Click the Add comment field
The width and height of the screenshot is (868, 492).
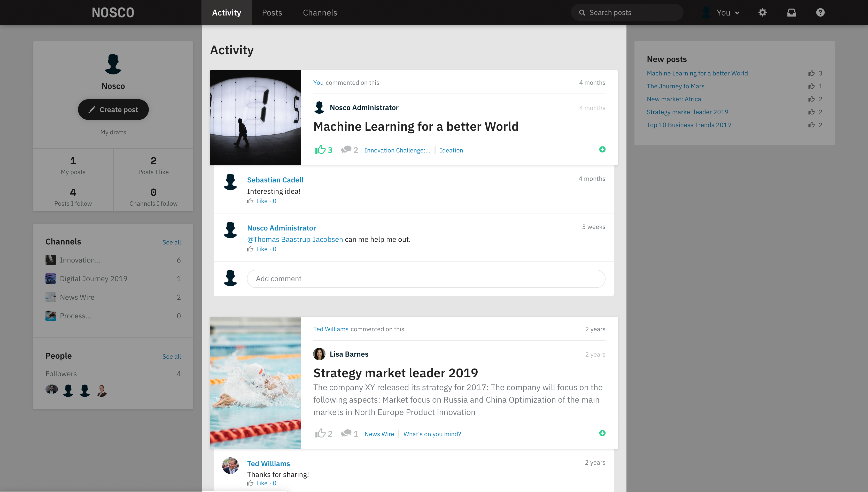pos(426,279)
